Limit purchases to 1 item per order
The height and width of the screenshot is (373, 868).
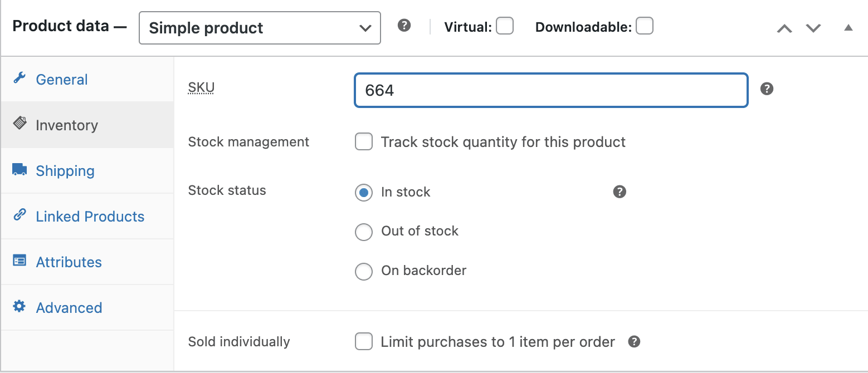tap(364, 342)
